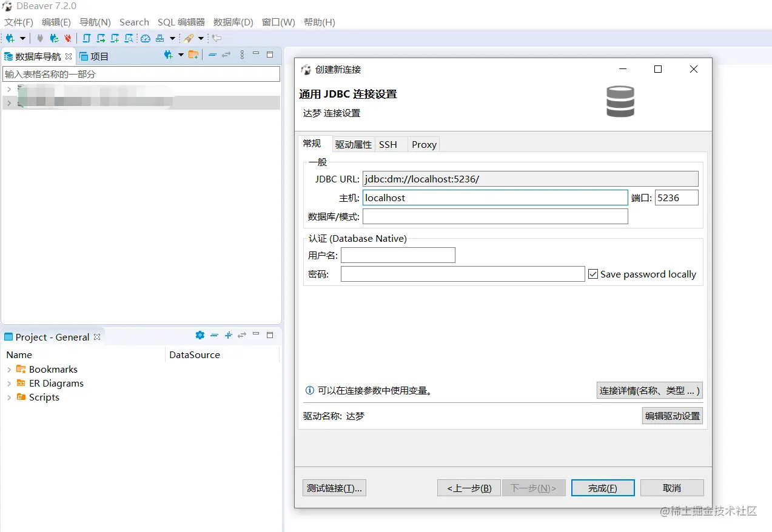Click the table name filter input field
772x532 pixels.
coord(141,74)
